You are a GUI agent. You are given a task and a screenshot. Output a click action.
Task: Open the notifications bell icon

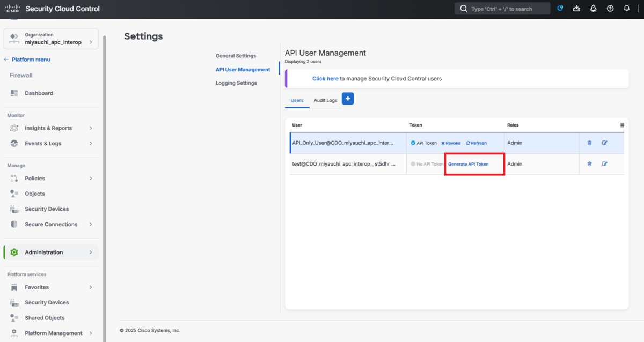pos(627,9)
